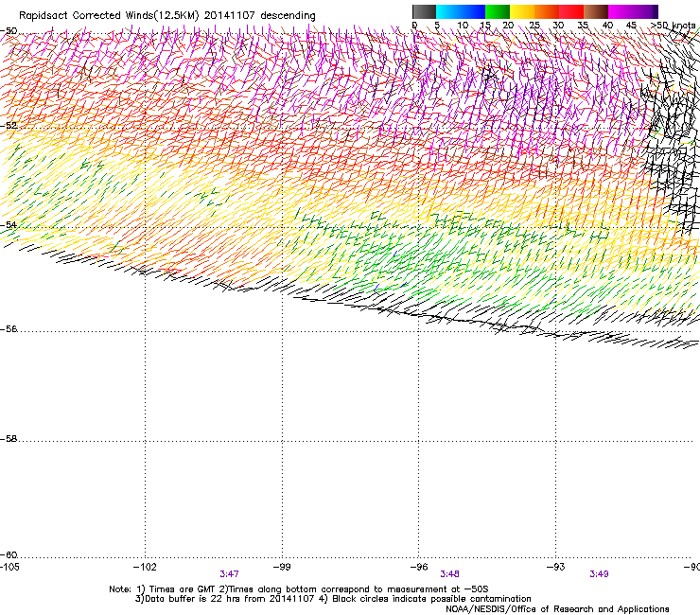Screen dimensions: 700x615
Task: Click the '3:47' time marker
Action: pyautogui.click(x=229, y=574)
